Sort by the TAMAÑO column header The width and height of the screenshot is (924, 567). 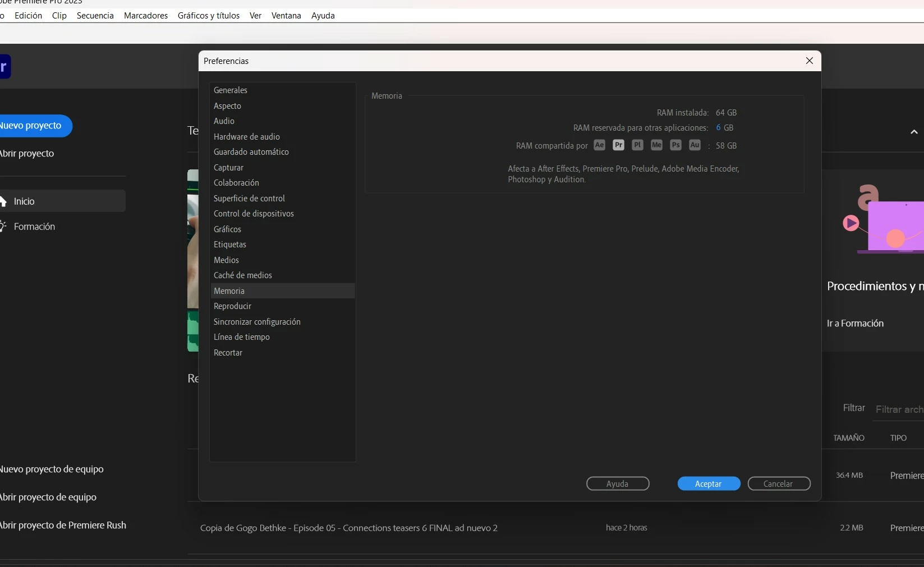click(848, 438)
